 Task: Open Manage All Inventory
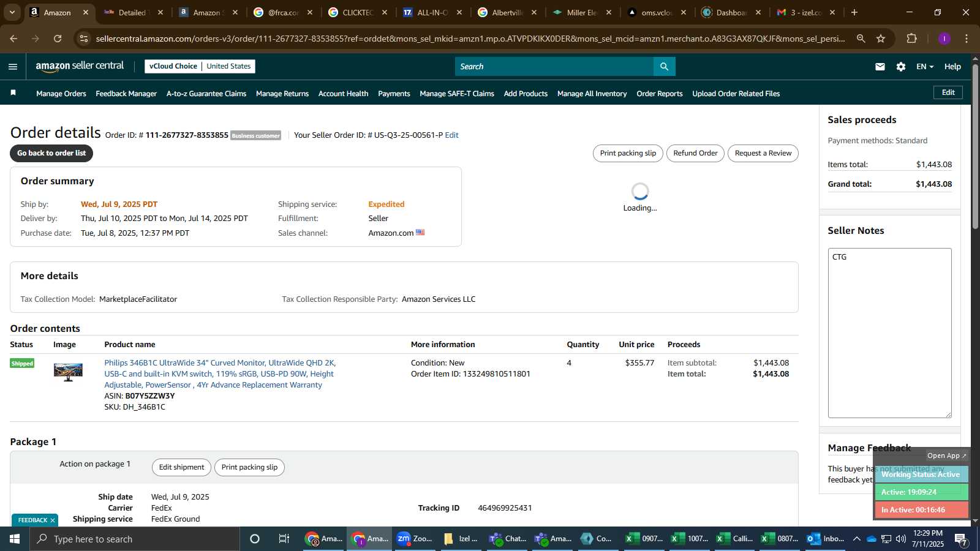point(592,94)
